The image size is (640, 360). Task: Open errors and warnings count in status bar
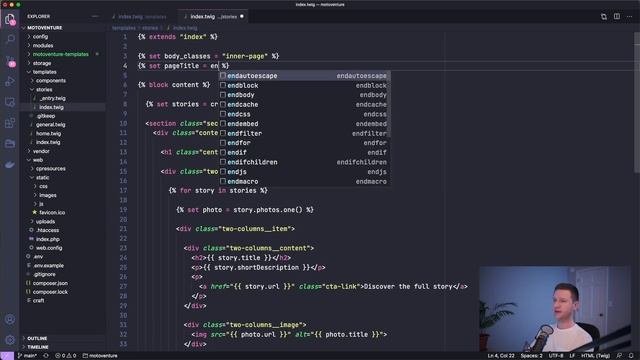(66, 356)
